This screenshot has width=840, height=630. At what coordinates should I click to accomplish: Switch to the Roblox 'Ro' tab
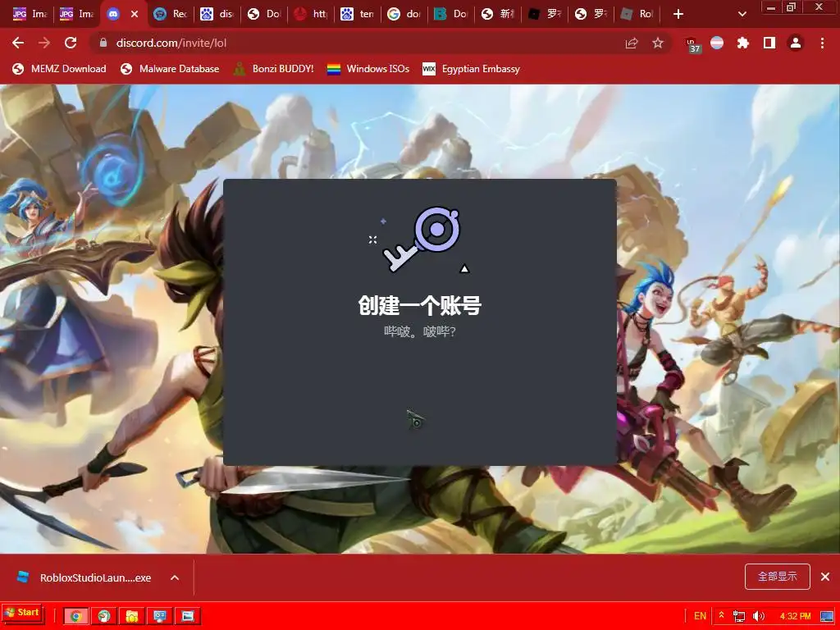(637, 14)
